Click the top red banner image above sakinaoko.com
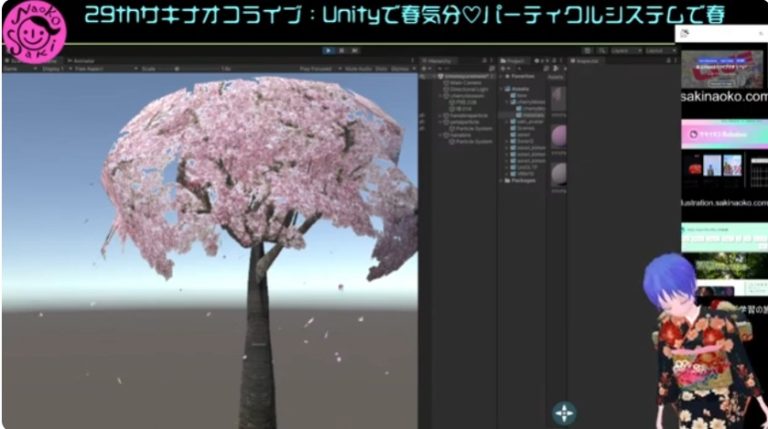Image resolution: width=768 pixels, height=429 pixels. [722, 69]
